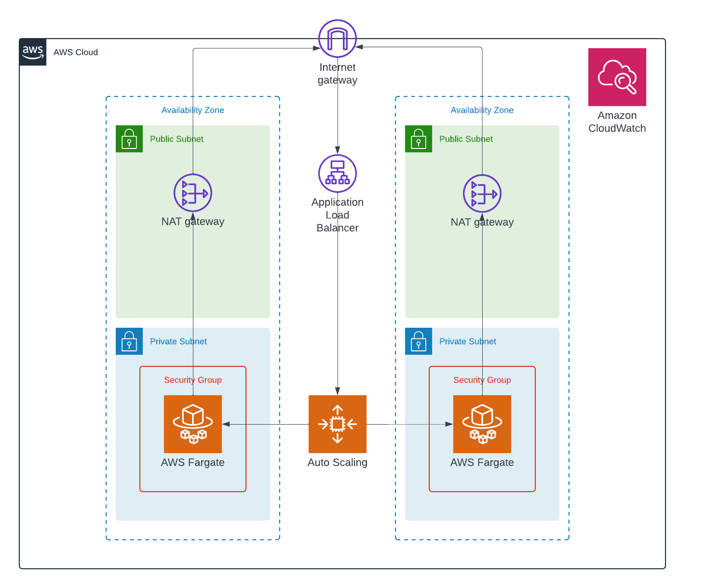Screen dimensions: 719x588
Task: Select left Availability Zone label
Action: pos(193,110)
